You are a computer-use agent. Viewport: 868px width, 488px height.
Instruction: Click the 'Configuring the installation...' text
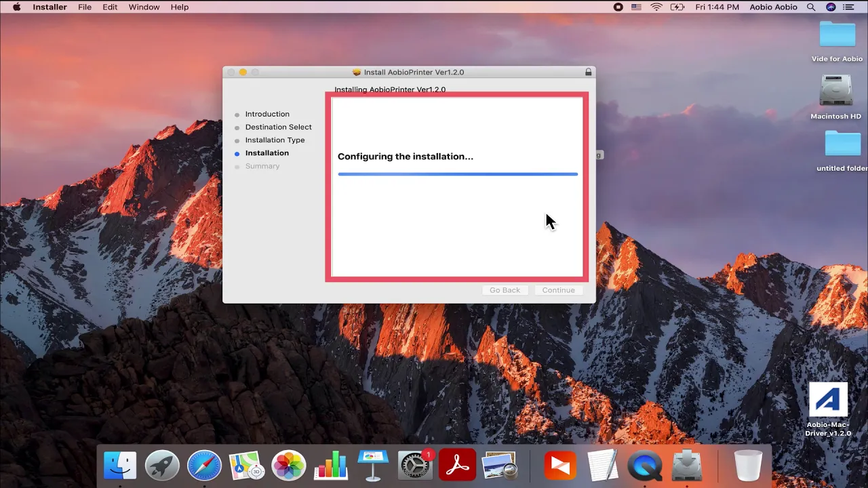[406, 157]
